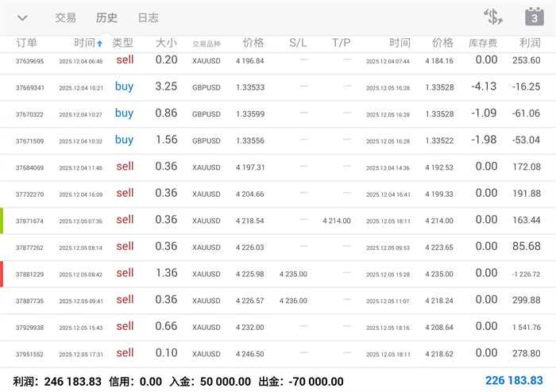
Task: Click the S/L column header
Action: (x=298, y=43)
